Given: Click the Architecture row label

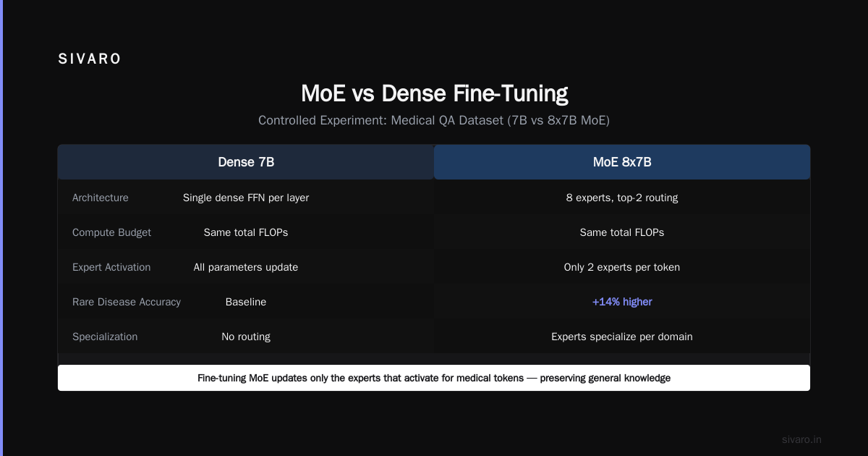Looking at the screenshot, I should (x=101, y=198).
